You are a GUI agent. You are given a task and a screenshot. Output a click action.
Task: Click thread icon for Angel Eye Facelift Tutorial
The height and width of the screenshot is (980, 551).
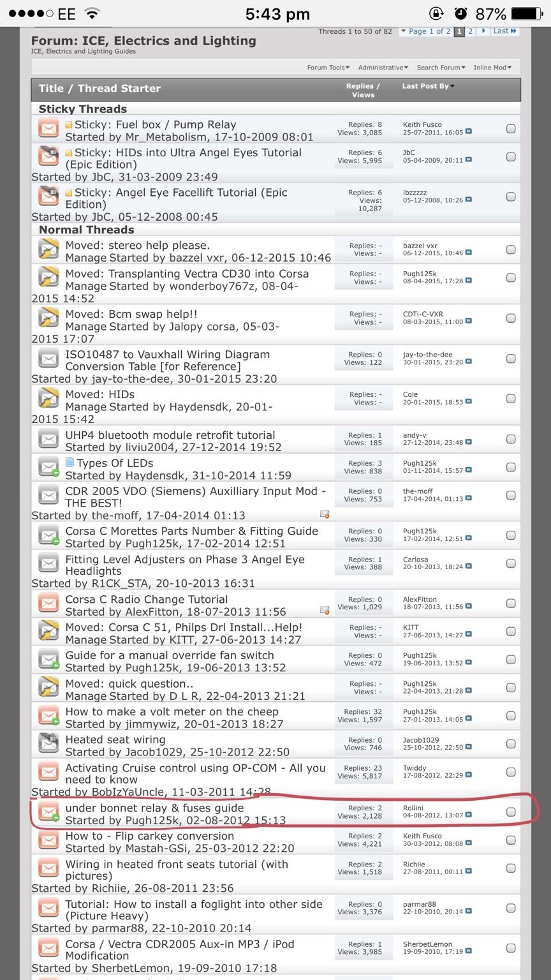[48, 197]
